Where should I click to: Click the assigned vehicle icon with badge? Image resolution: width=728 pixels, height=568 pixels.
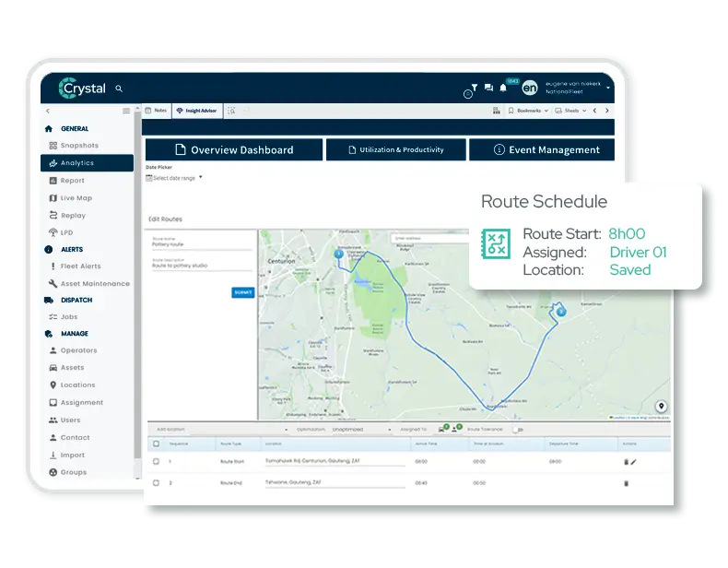(443, 428)
